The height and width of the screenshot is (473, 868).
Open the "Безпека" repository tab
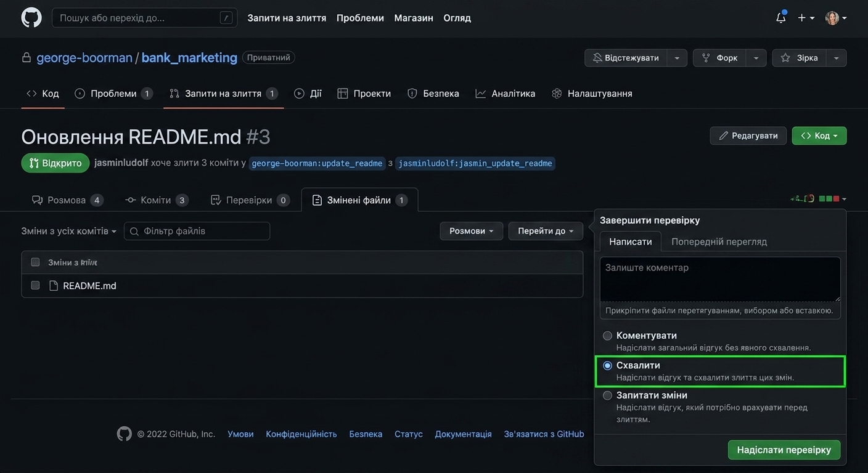[x=433, y=94]
